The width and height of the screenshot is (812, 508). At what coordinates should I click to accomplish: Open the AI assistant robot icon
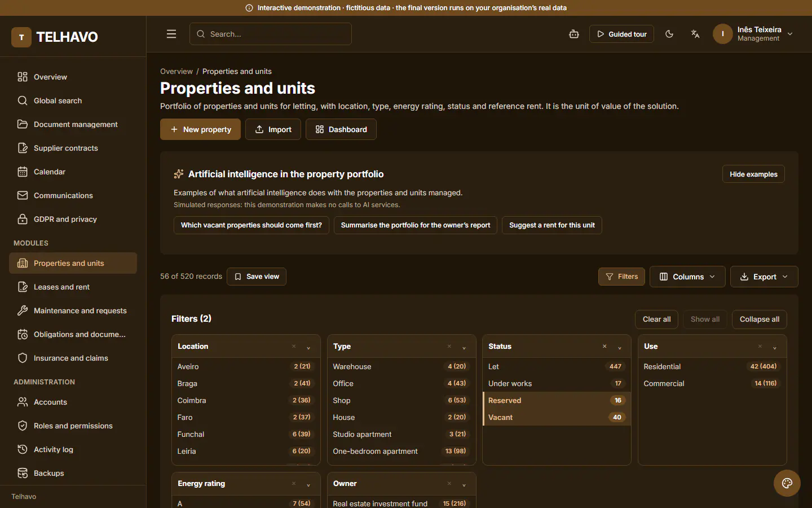point(574,34)
